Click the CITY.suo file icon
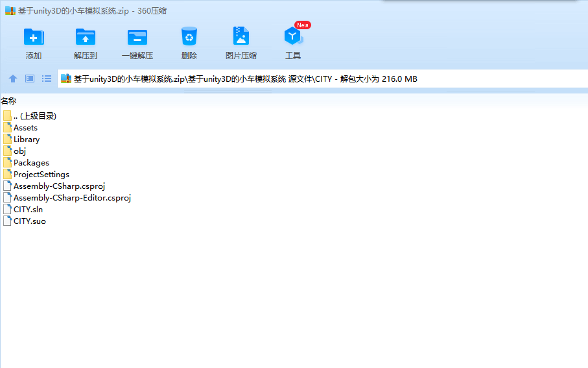 click(8, 221)
